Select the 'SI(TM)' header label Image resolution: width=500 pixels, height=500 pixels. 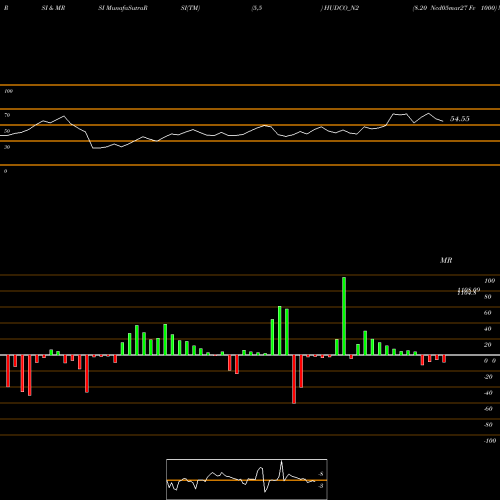pos(190,8)
